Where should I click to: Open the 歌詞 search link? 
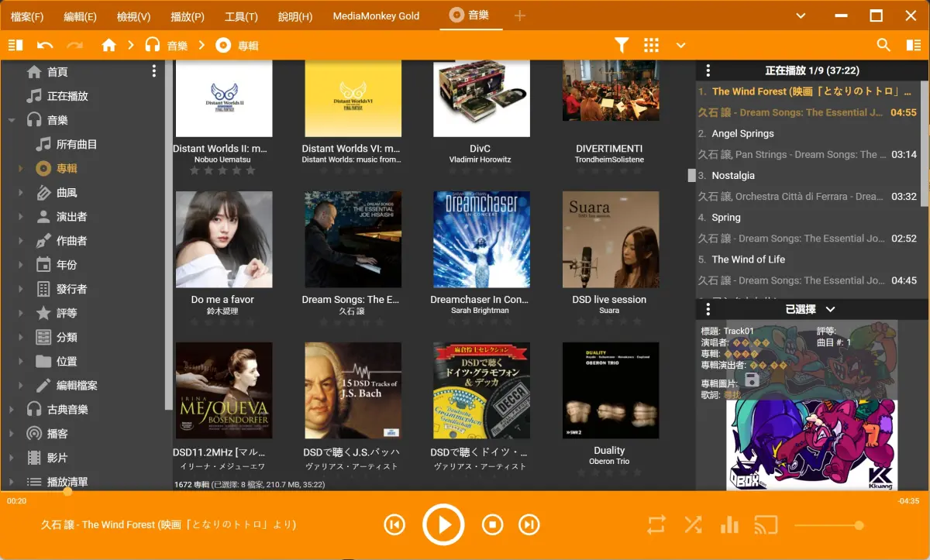732,395
